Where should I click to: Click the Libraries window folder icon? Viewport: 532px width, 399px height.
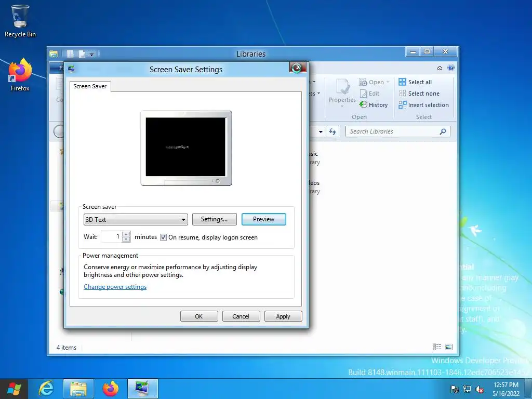[54, 54]
